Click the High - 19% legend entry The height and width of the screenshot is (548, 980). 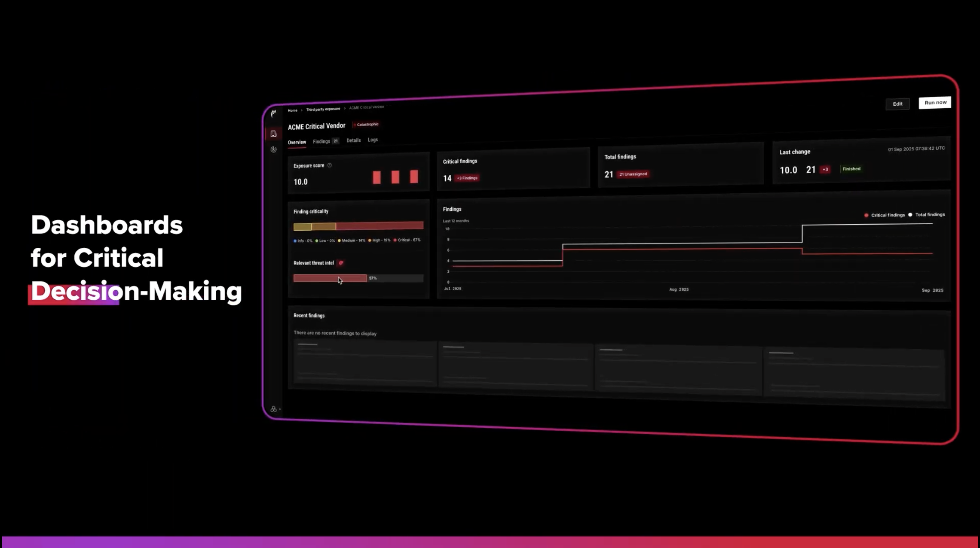pyautogui.click(x=379, y=241)
